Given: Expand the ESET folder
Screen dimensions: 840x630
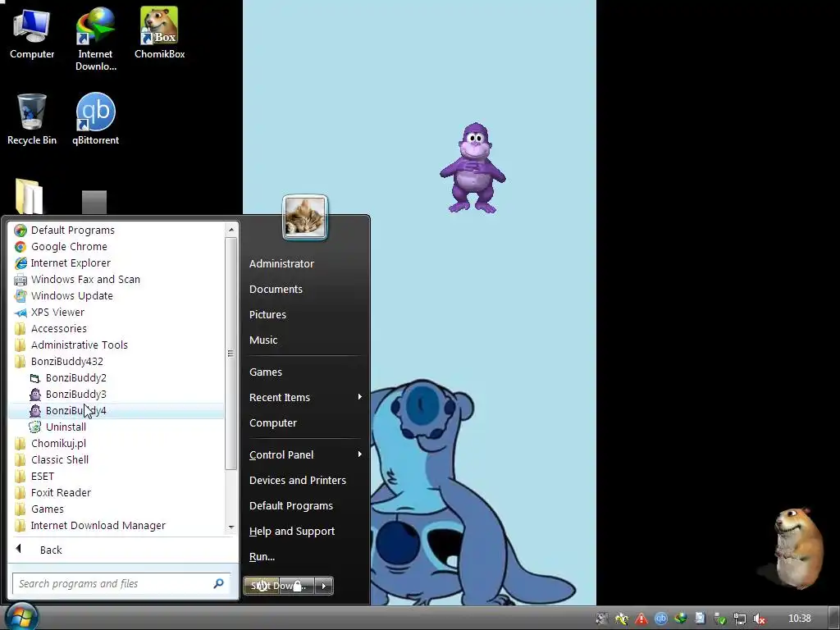Looking at the screenshot, I should tap(116, 477).
